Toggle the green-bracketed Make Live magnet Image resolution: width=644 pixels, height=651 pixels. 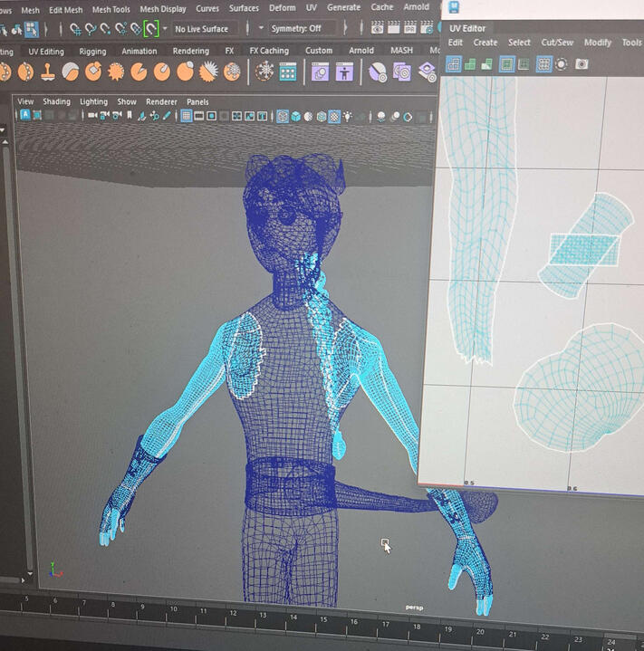[151, 29]
